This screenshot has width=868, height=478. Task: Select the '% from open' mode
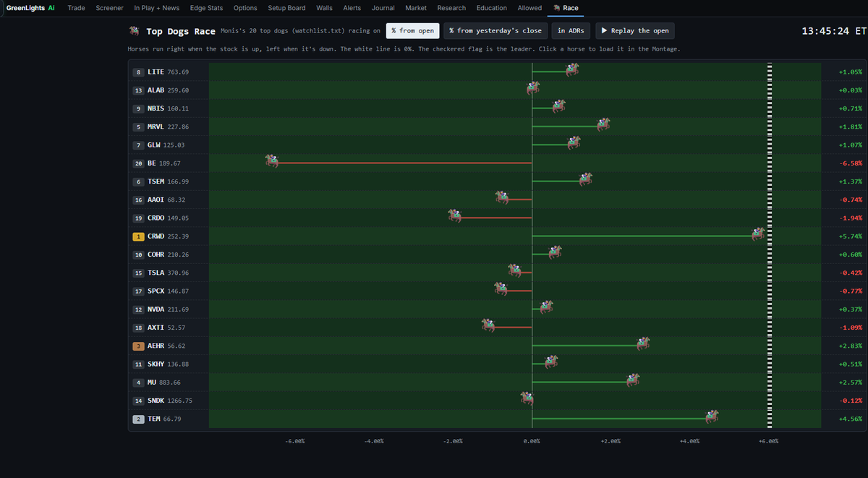pos(413,31)
